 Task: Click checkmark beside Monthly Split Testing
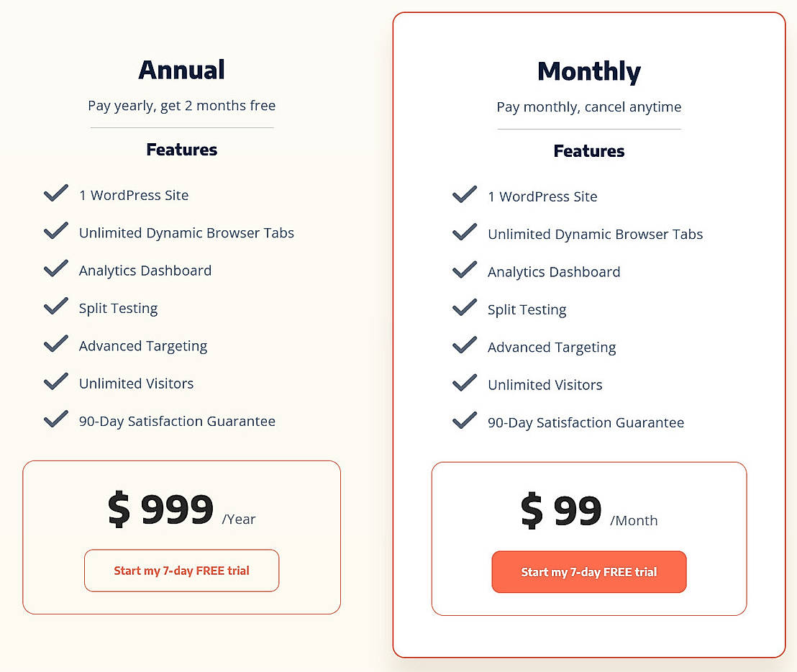click(465, 307)
